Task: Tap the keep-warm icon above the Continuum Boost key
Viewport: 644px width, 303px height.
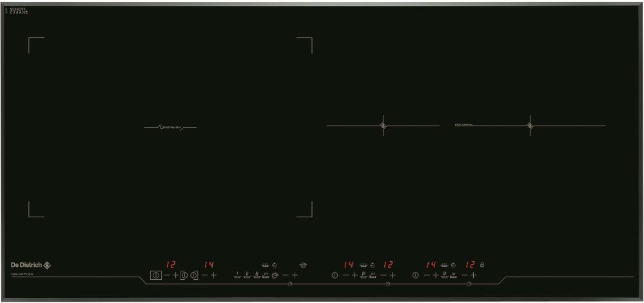Action: 265,265
